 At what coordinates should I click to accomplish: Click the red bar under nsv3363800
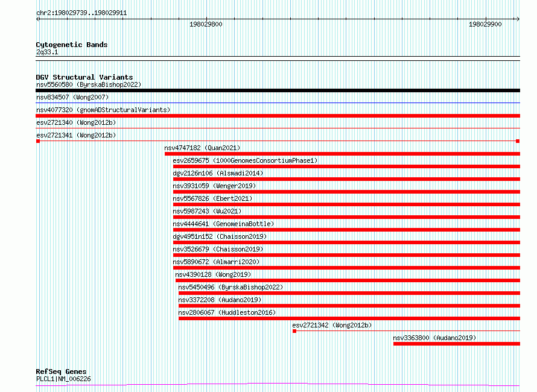pos(457,344)
